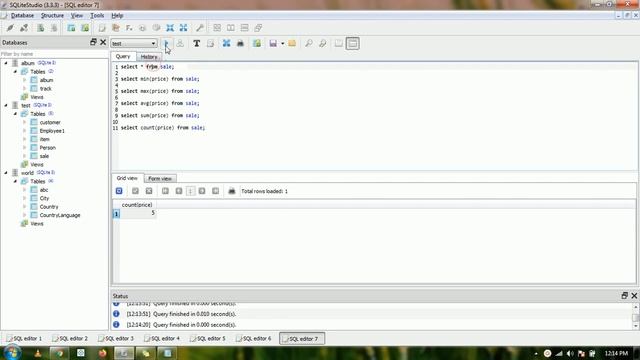Screen dimensions: 640x360
Task: Click the results Refresh icon in Grid view
Action: tap(119, 191)
